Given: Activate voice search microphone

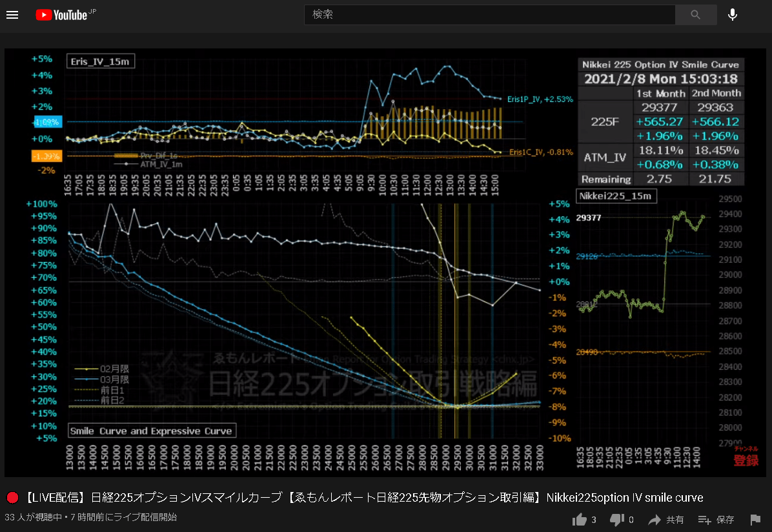Looking at the screenshot, I should coord(733,15).
